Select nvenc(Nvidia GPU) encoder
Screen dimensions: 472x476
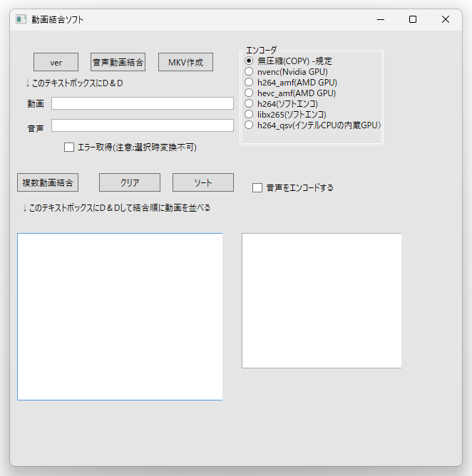(x=250, y=72)
